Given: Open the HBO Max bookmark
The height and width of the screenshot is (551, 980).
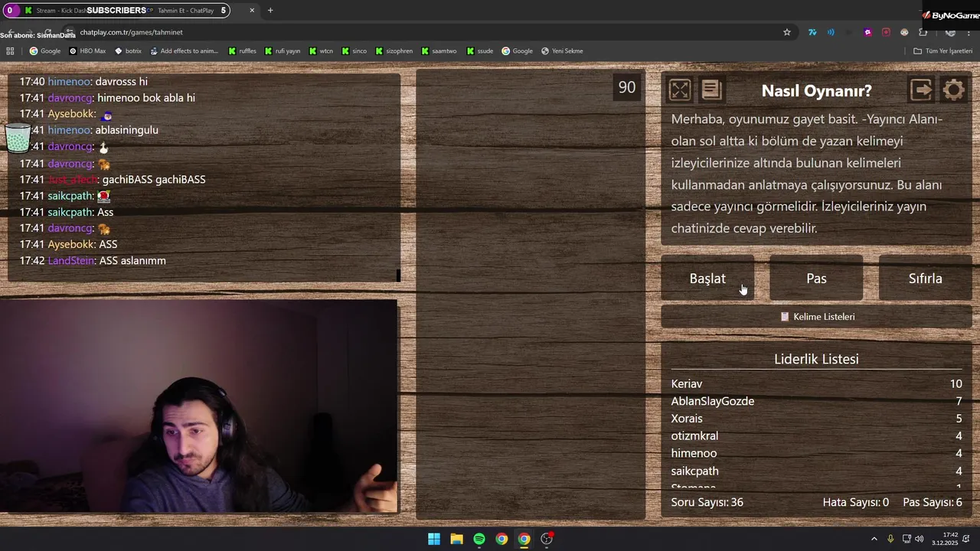Looking at the screenshot, I should tap(87, 51).
